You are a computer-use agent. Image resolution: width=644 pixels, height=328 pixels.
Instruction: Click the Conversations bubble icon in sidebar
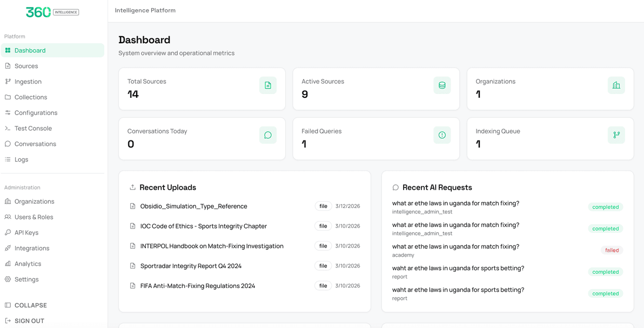[8, 144]
